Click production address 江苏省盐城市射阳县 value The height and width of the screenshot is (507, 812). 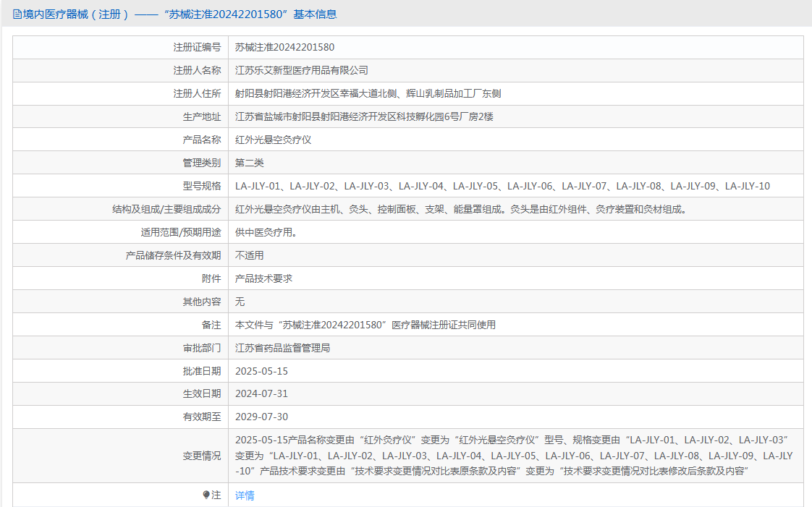pyautogui.click(x=364, y=117)
